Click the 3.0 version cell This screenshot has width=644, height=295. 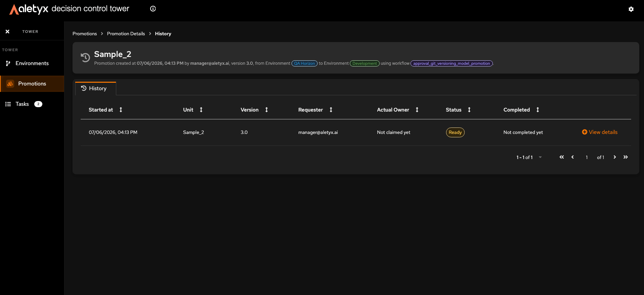coord(244,132)
